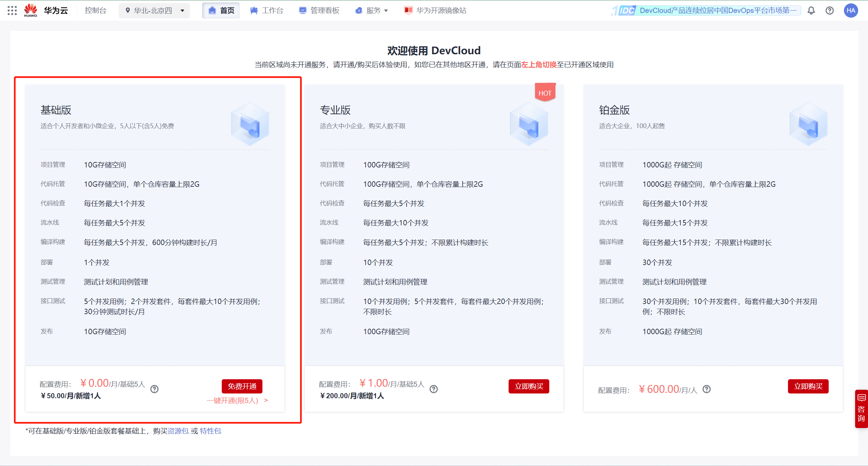
Task: Go to 首页 tab
Action: click(221, 11)
